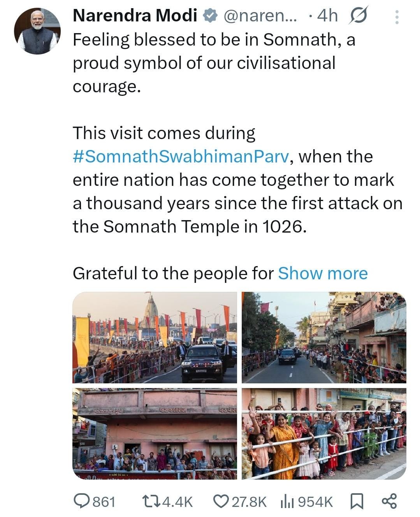
Task: Open the #SomnathSwabhimanParv hashtag
Action: 181,157
